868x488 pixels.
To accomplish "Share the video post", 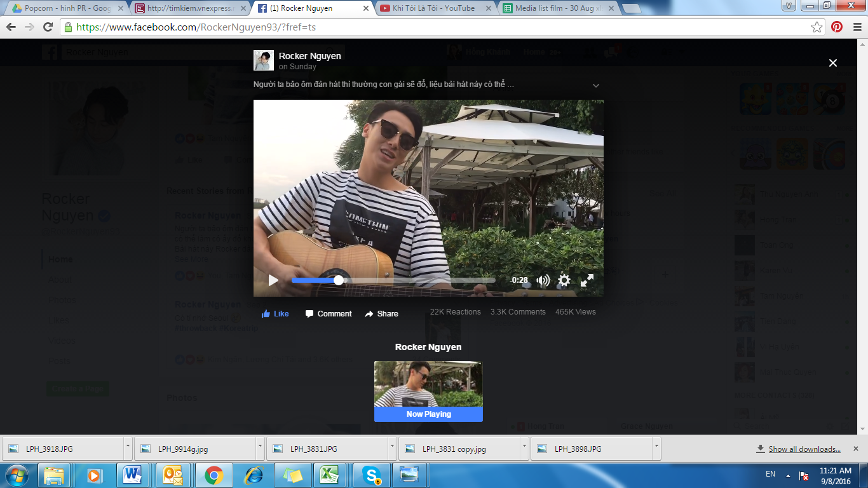I will click(381, 314).
